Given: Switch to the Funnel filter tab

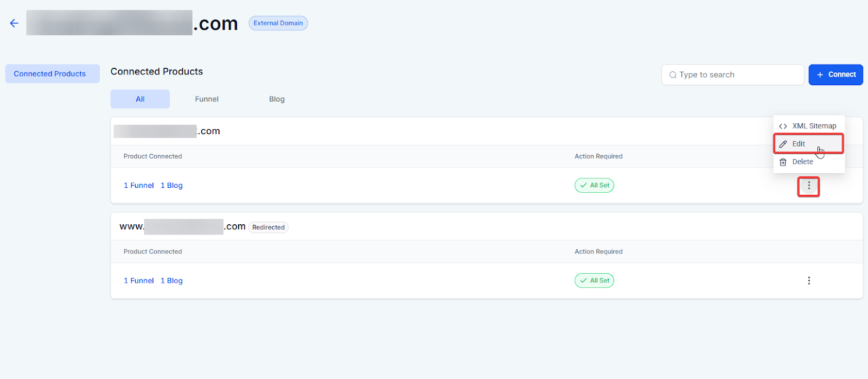Looking at the screenshot, I should [207, 99].
